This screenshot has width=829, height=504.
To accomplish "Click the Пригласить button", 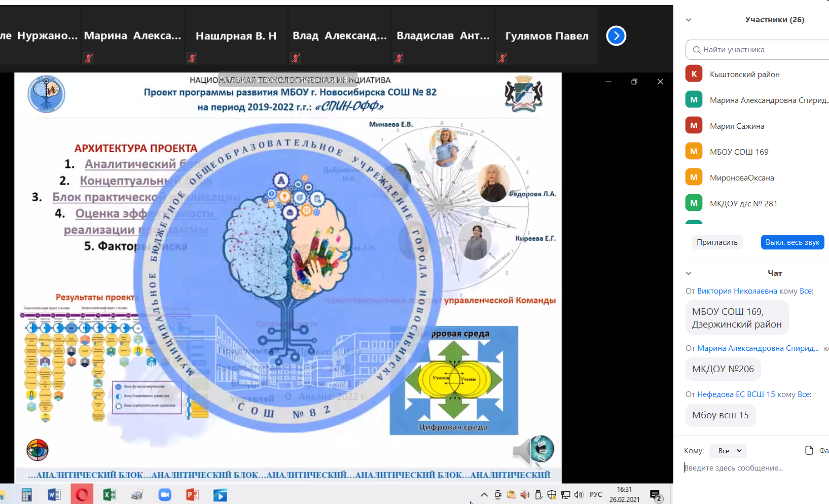I will pos(717,242).
